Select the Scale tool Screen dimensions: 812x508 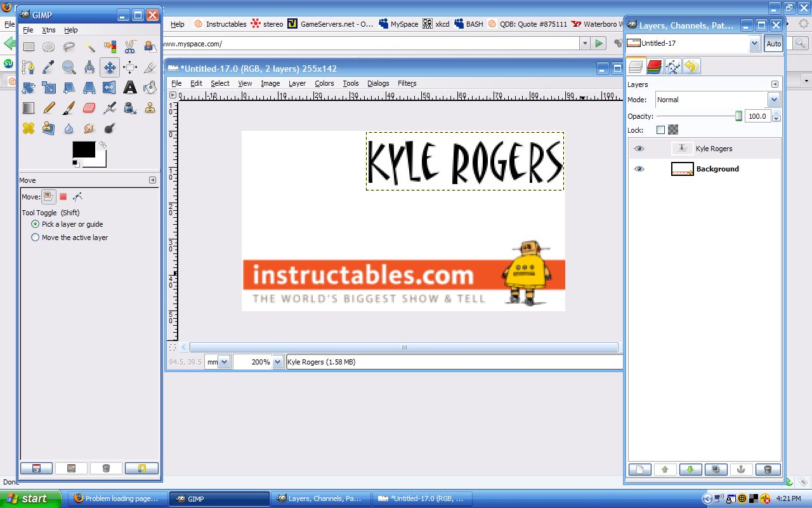point(49,87)
